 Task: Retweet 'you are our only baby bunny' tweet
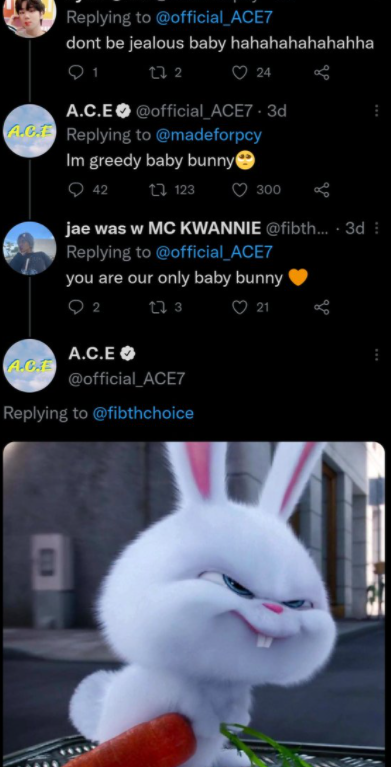(157, 307)
